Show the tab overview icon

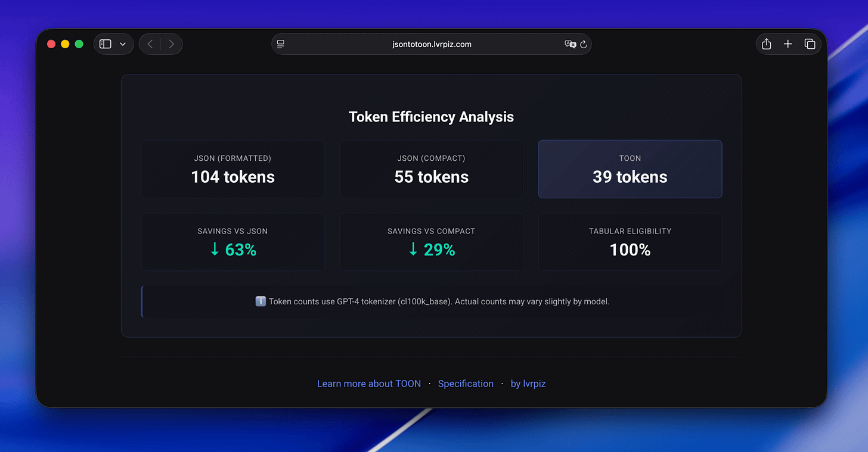click(810, 44)
